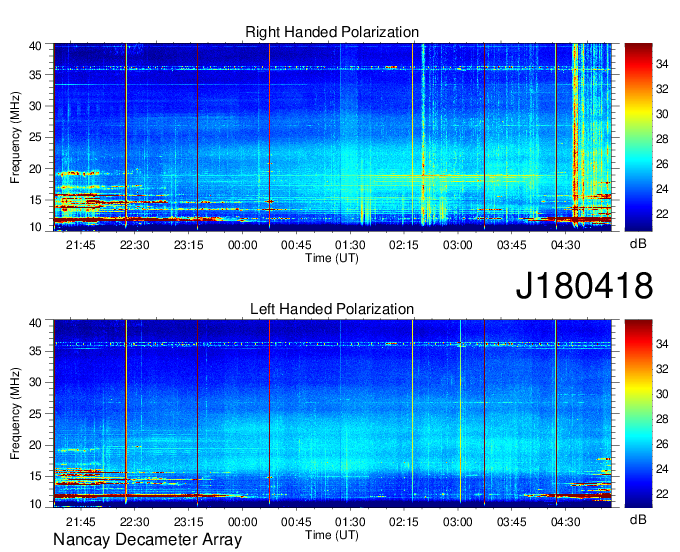Click the 35 MHz tick on Right Handed frequency axis
Screen dimensions: 680x552
click(x=35, y=75)
